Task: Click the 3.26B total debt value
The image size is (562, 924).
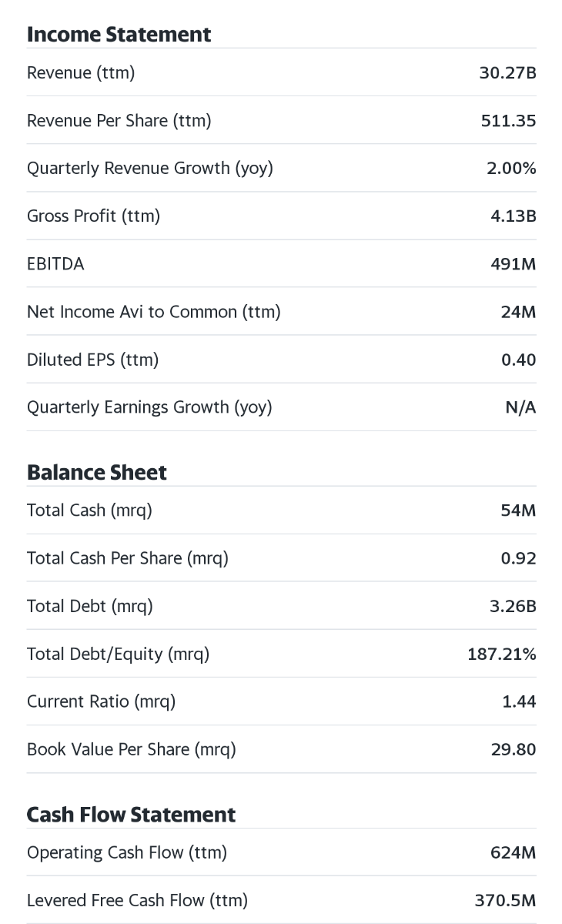Action: (x=513, y=606)
